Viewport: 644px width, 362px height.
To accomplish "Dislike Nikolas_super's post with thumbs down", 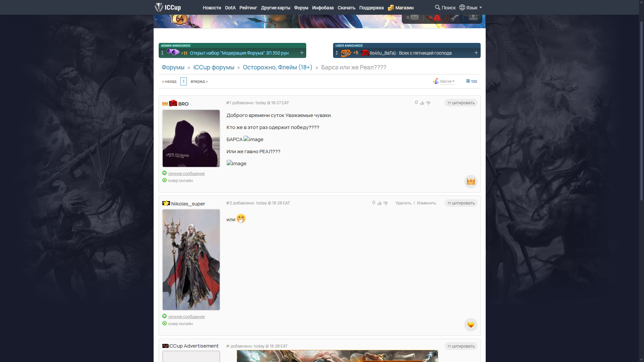I will click(x=386, y=203).
